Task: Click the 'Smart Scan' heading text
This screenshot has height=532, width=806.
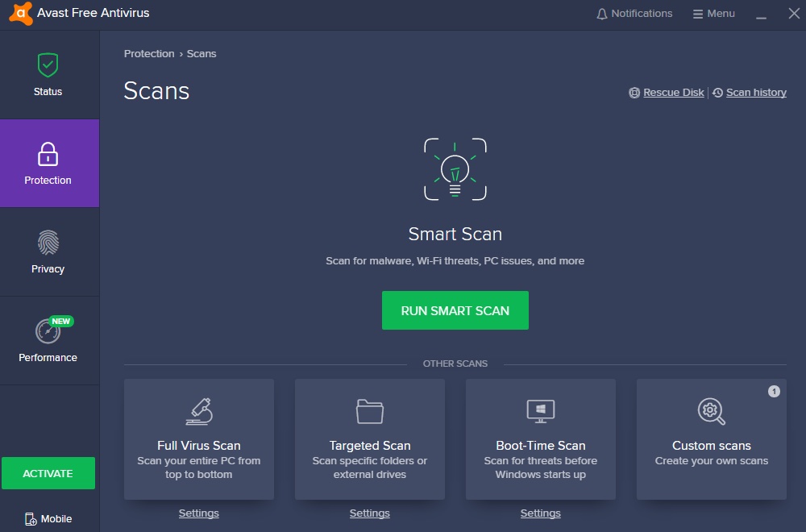Action: pyautogui.click(x=455, y=234)
